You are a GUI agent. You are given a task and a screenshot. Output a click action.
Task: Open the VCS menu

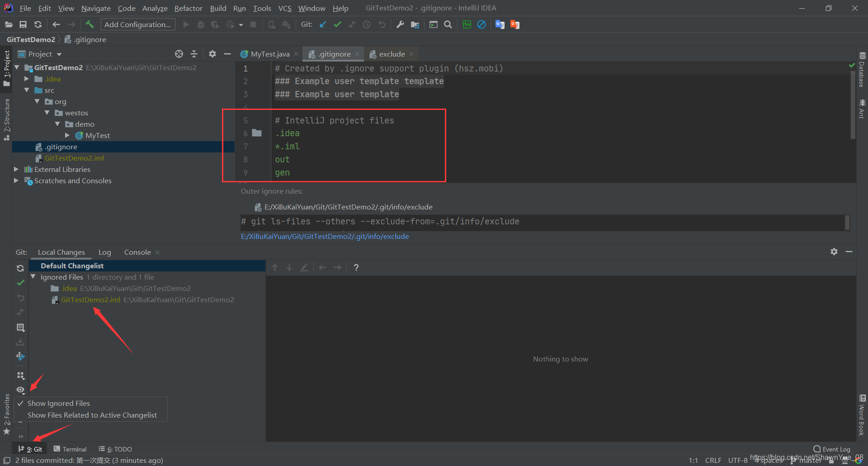[x=285, y=8]
